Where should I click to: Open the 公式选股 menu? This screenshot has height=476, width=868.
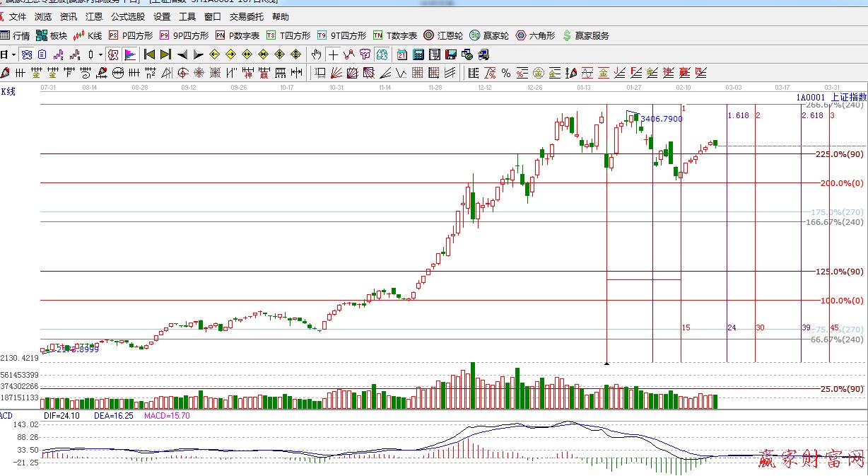(128, 16)
